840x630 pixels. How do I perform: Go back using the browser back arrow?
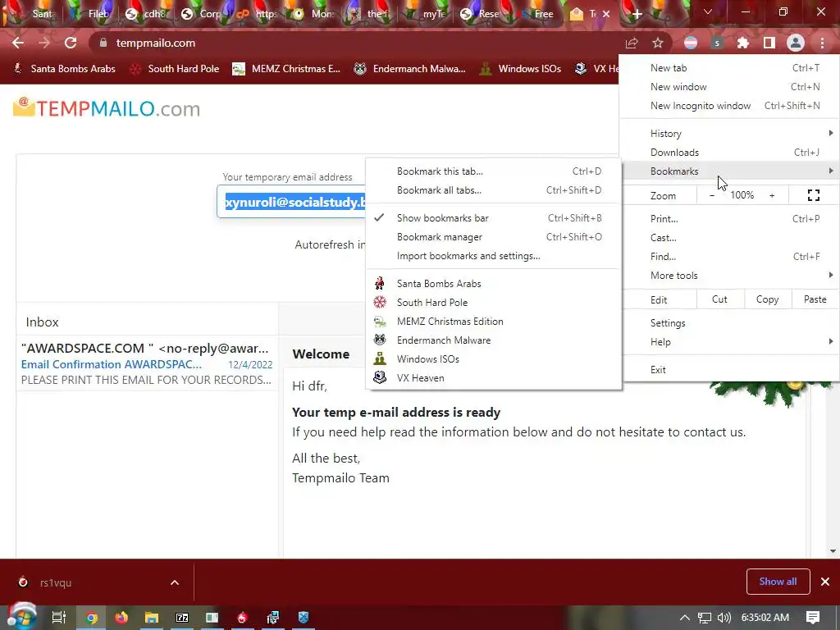pyautogui.click(x=18, y=43)
